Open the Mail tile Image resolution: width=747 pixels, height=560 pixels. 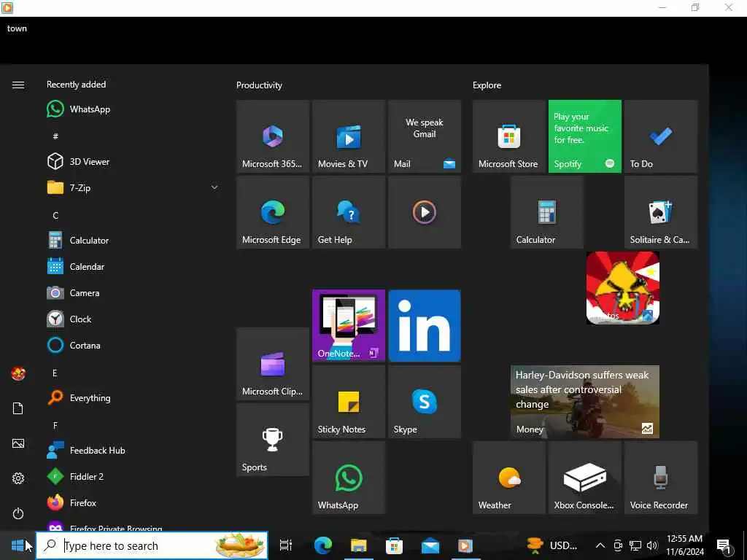coord(425,136)
